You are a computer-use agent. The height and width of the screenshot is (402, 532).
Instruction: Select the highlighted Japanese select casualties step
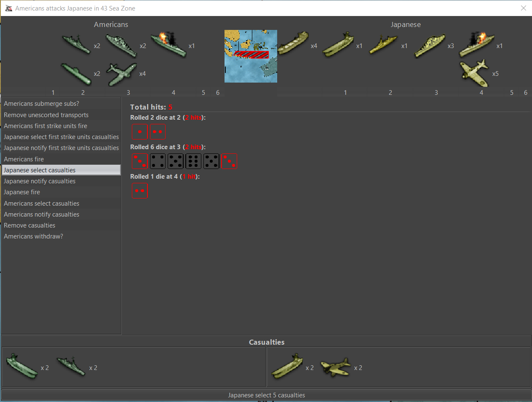pos(61,170)
